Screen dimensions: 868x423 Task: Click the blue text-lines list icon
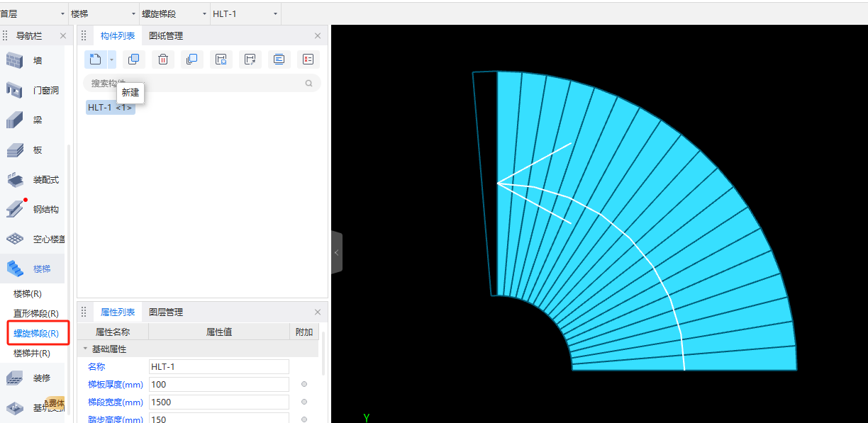point(279,60)
